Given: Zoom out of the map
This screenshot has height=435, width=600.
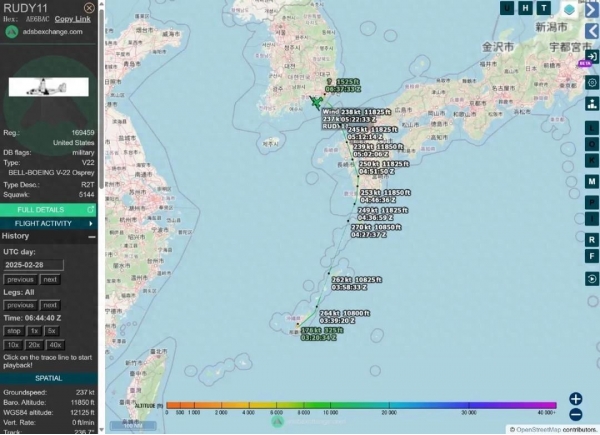Looking at the screenshot, I should click(576, 414).
